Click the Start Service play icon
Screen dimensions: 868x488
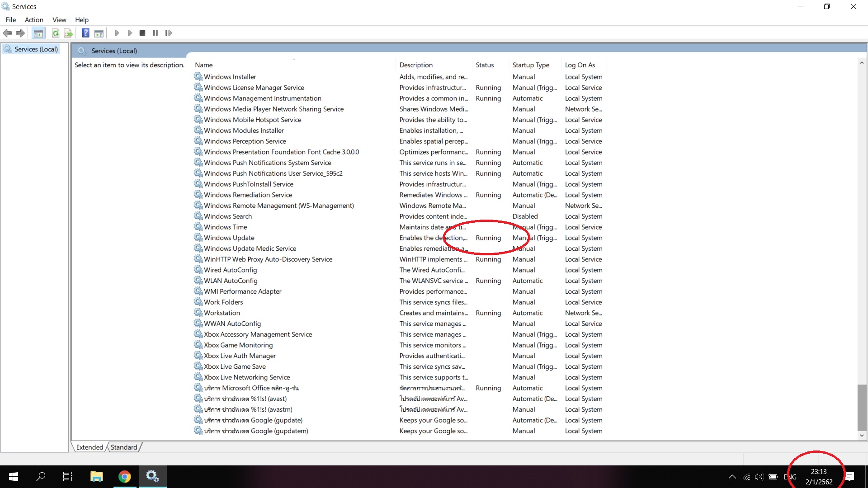tap(117, 33)
